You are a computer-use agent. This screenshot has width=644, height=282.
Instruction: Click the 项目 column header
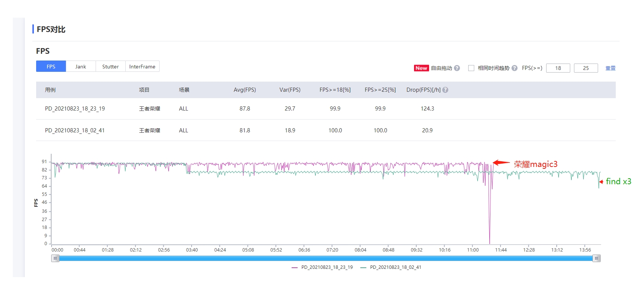(144, 90)
